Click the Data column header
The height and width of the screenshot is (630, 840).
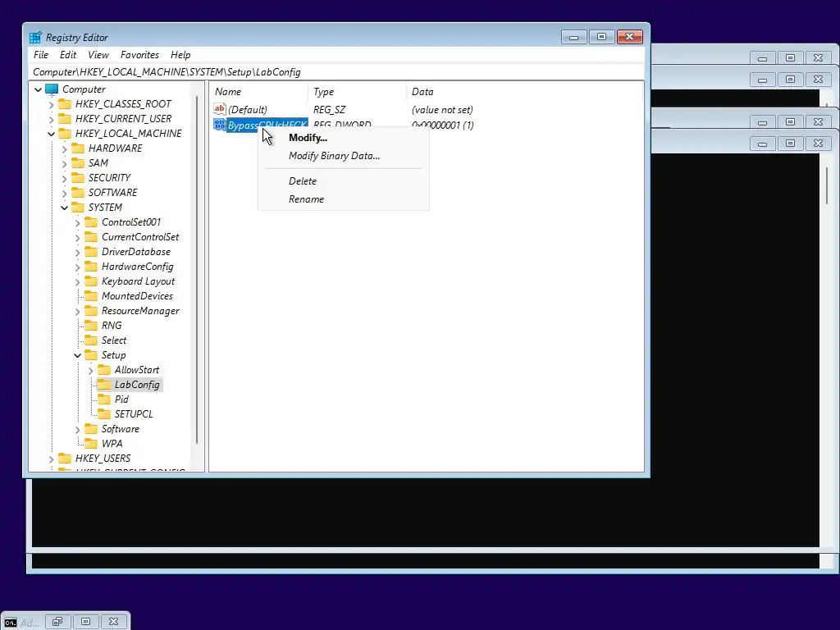point(525,92)
